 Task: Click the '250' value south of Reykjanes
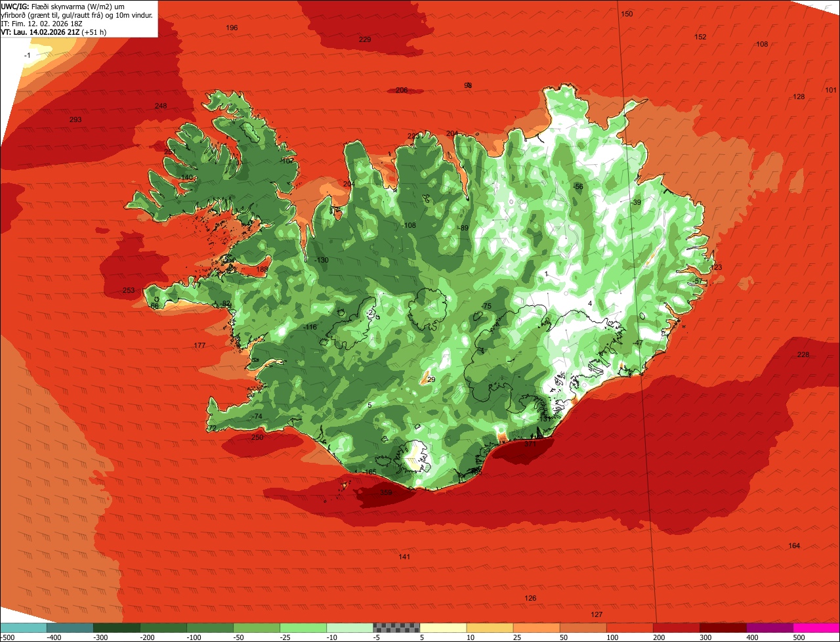(x=257, y=437)
